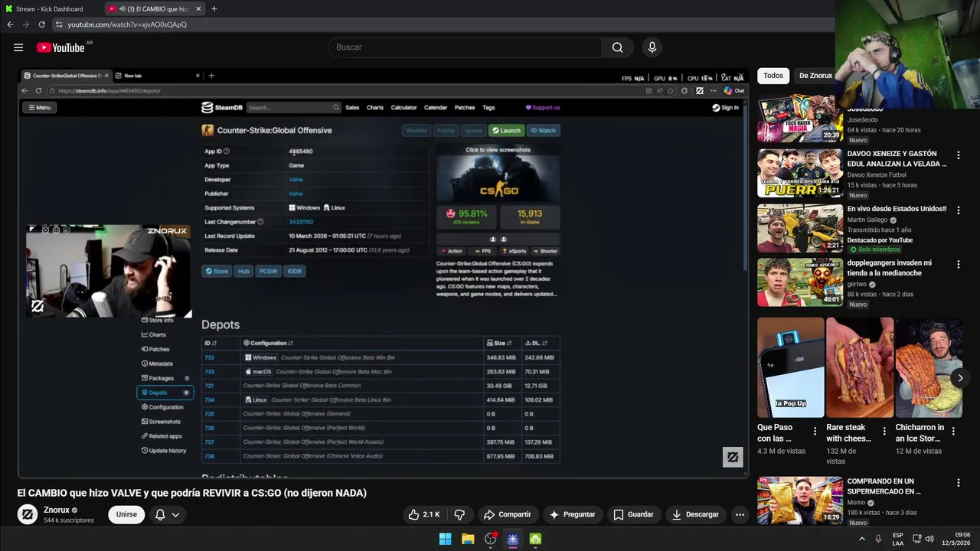Switch ESP LAA input language
The height and width of the screenshot is (551, 980).
click(898, 539)
